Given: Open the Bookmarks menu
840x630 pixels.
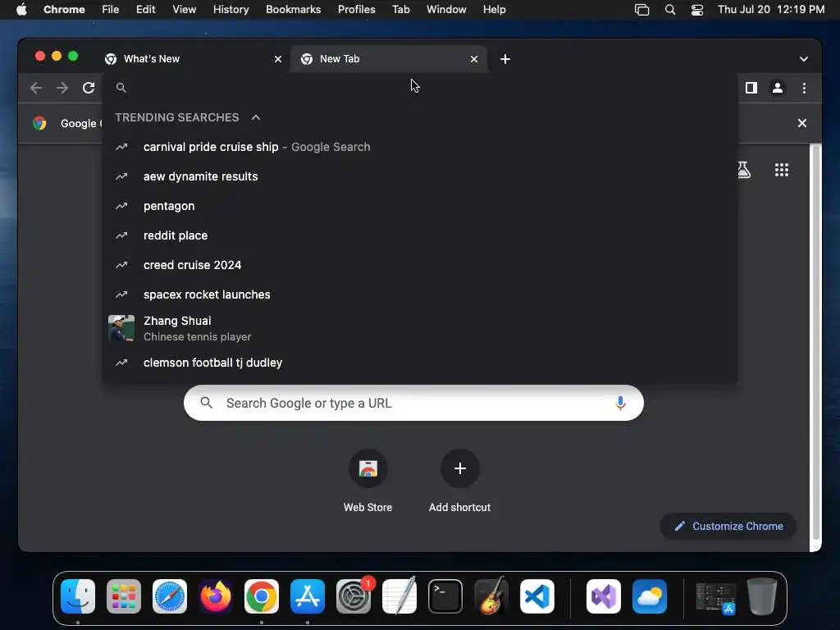Looking at the screenshot, I should point(293,10).
